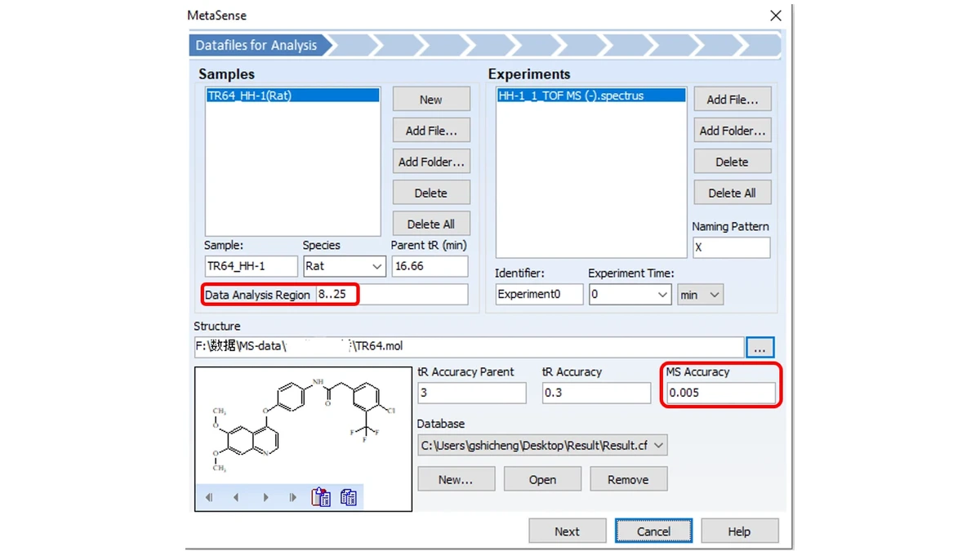Click Add Folder in Experiments section
The width and height of the screenshot is (980, 551).
pyautogui.click(x=733, y=131)
